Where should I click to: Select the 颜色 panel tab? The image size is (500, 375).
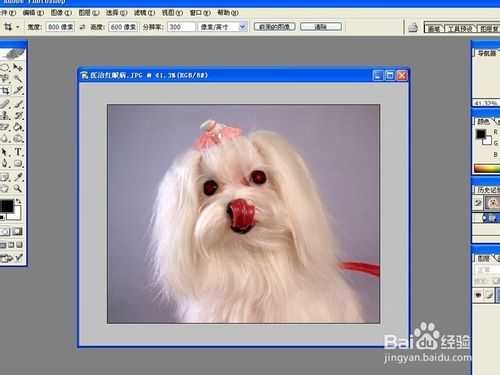[x=484, y=122]
